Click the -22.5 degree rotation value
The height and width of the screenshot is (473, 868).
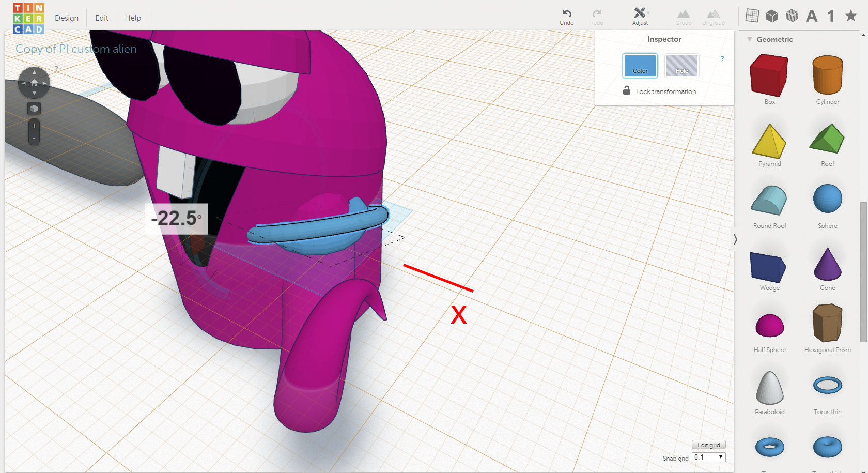tap(176, 218)
